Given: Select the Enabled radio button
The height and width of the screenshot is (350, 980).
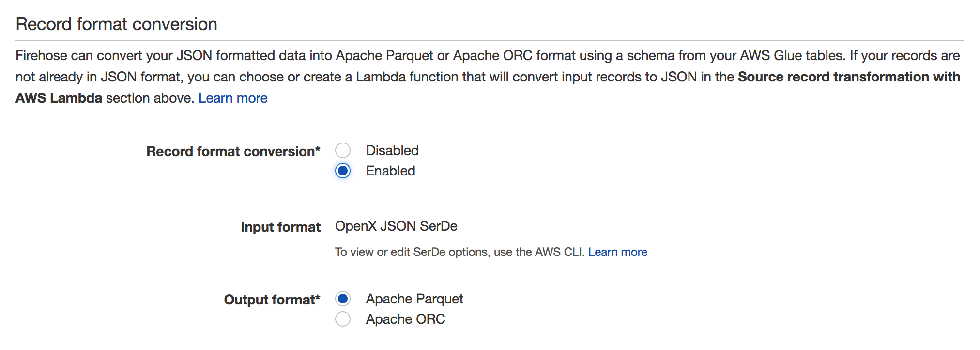Looking at the screenshot, I should tap(343, 171).
